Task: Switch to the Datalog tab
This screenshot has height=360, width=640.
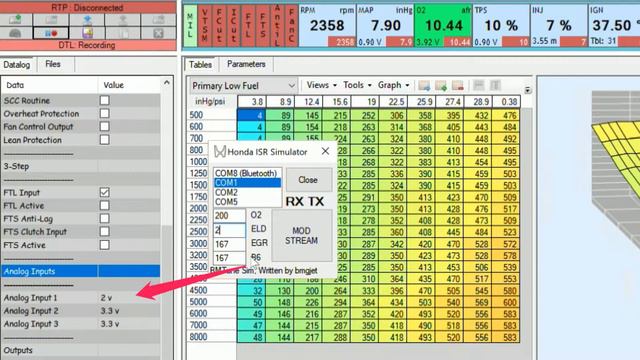Action: coord(17,64)
